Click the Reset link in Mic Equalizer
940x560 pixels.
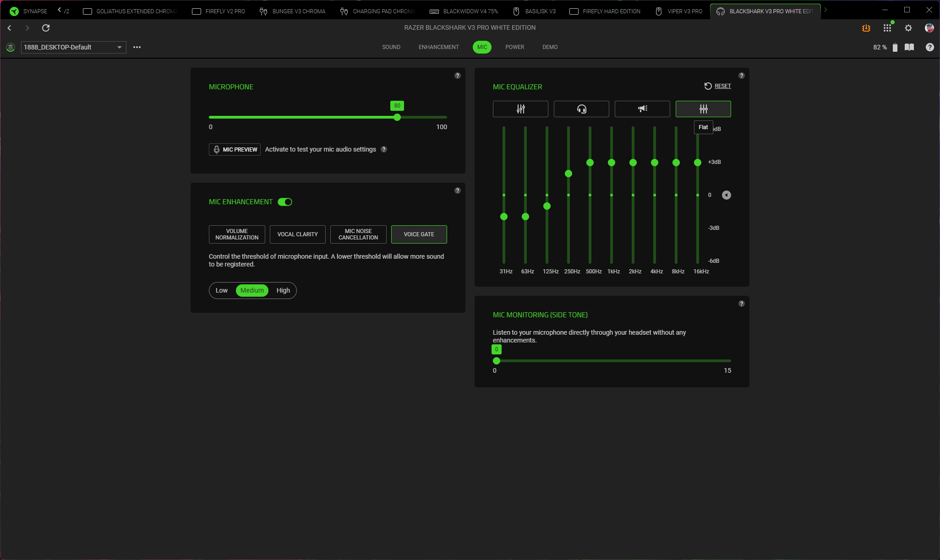[722, 86]
